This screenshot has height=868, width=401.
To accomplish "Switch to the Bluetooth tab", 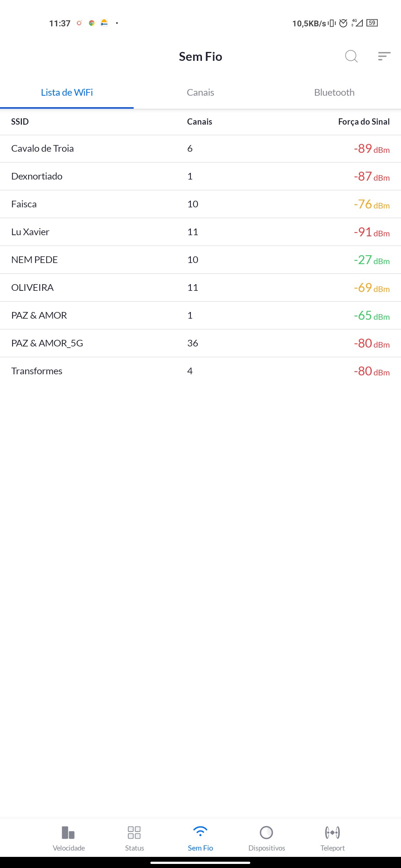I will 334,92.
